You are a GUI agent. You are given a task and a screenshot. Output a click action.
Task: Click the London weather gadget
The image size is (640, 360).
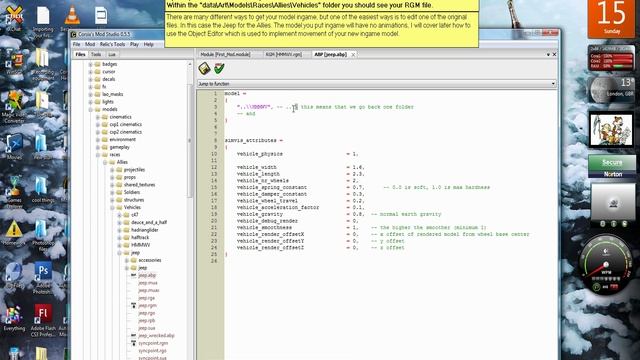click(611, 89)
